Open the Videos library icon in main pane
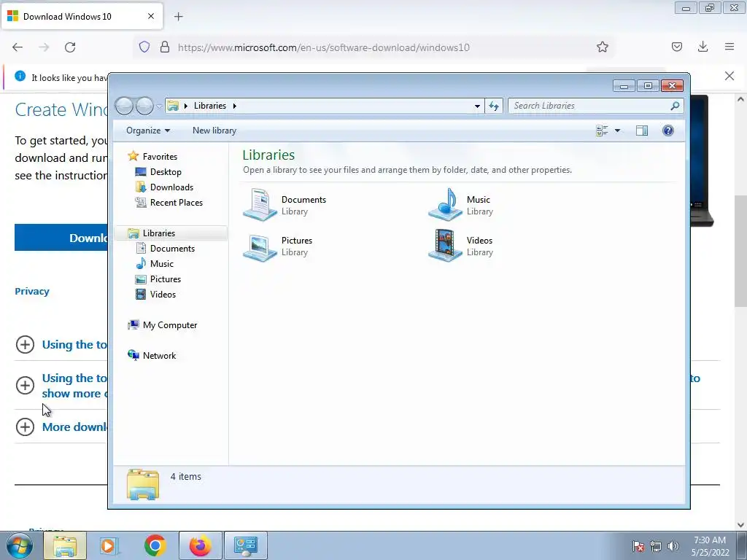 (x=446, y=246)
